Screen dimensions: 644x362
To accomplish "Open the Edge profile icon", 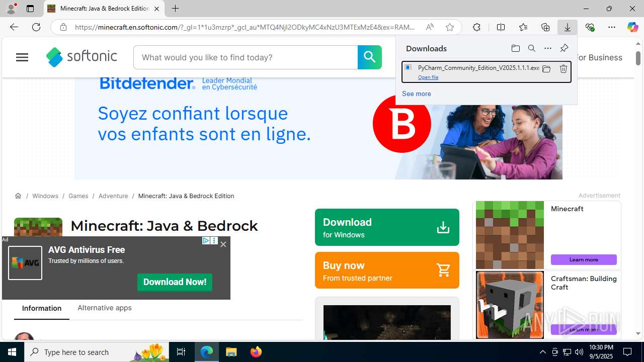I will [x=11, y=9].
